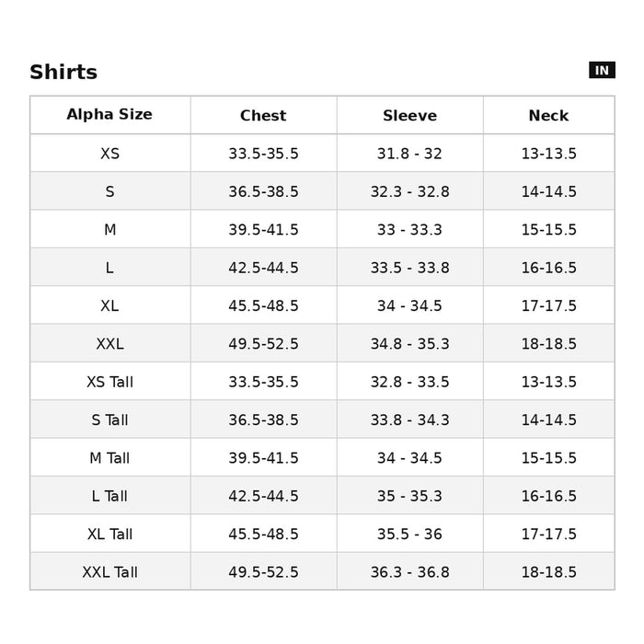644x644 pixels.
Task: Toggle the IN unit badge
Action: pyautogui.click(x=602, y=70)
